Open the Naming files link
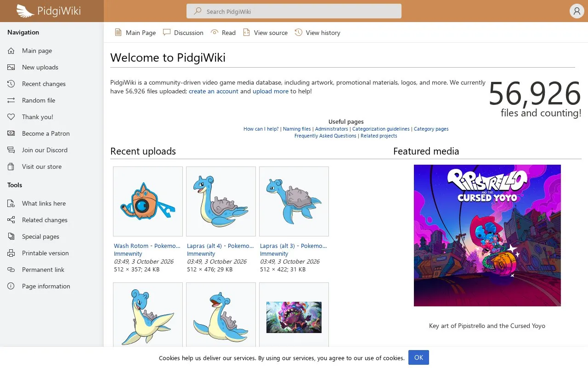The height and width of the screenshot is (368, 588). [297, 129]
